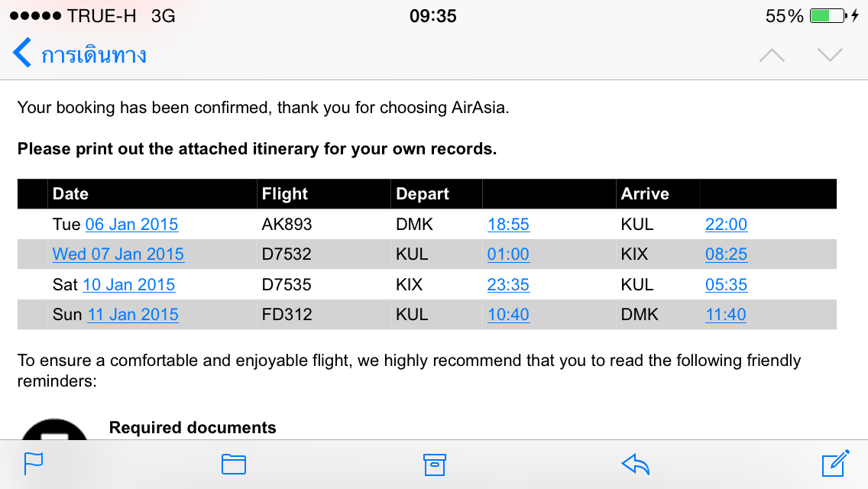Compose a new message with pencil icon

point(835,463)
